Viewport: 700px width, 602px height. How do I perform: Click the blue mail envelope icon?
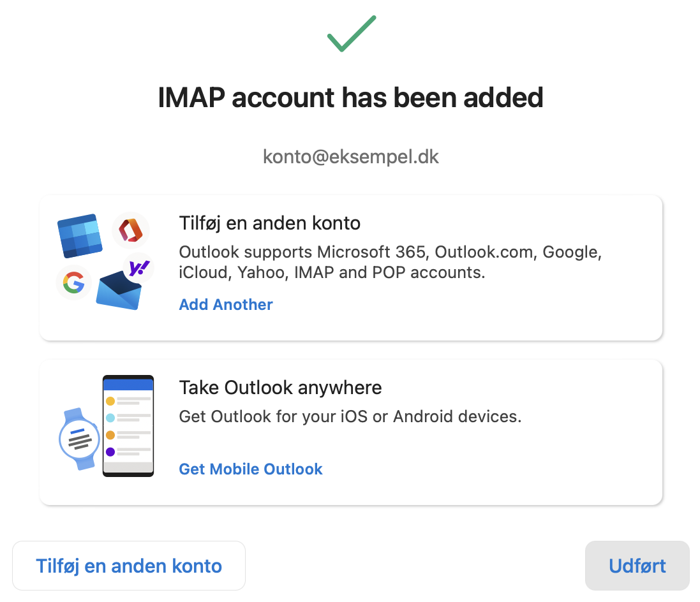tap(119, 291)
